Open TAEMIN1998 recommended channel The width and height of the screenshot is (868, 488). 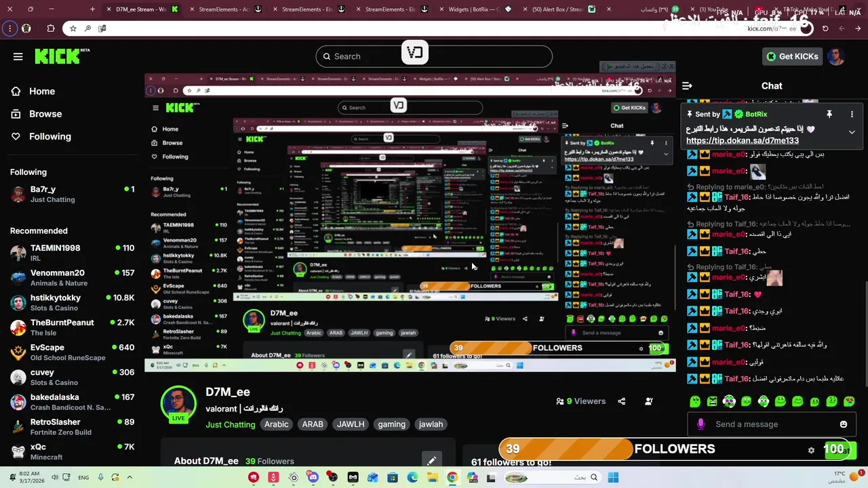click(x=73, y=253)
